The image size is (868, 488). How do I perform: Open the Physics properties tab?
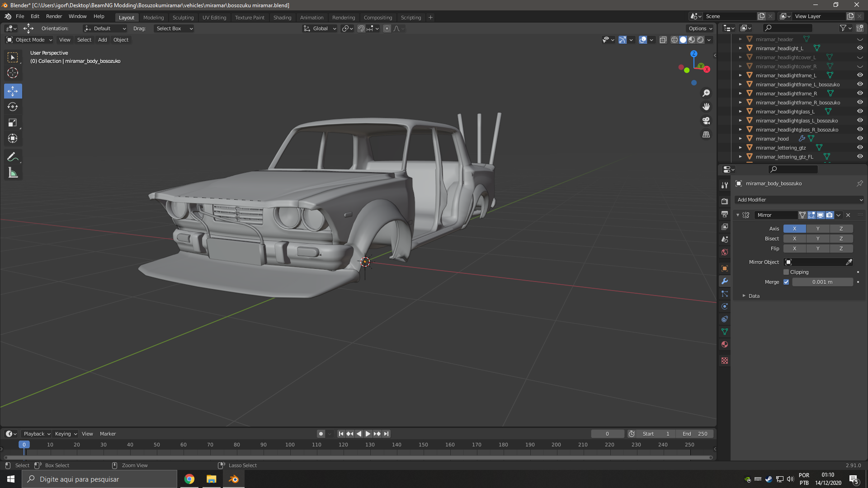point(725,306)
